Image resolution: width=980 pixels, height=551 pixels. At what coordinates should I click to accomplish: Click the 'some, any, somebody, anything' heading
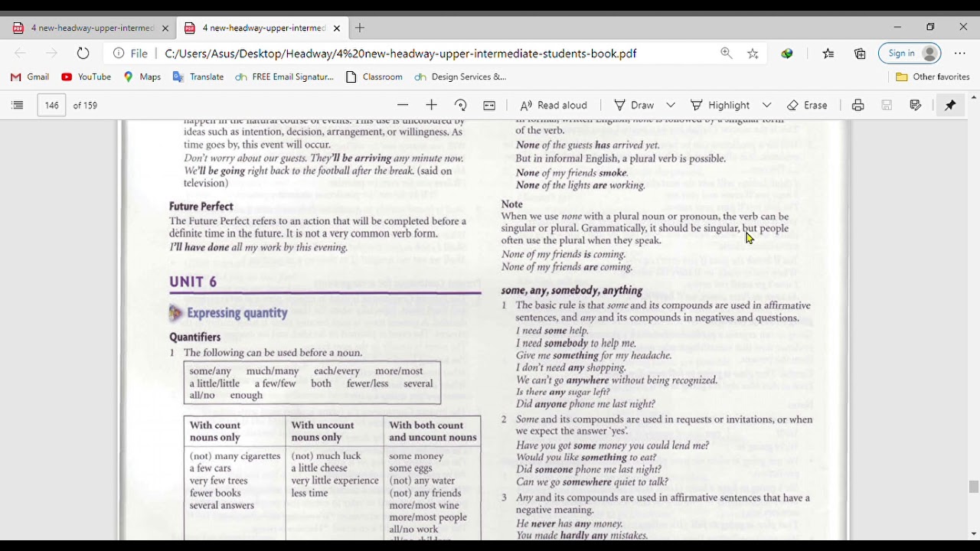571,291
